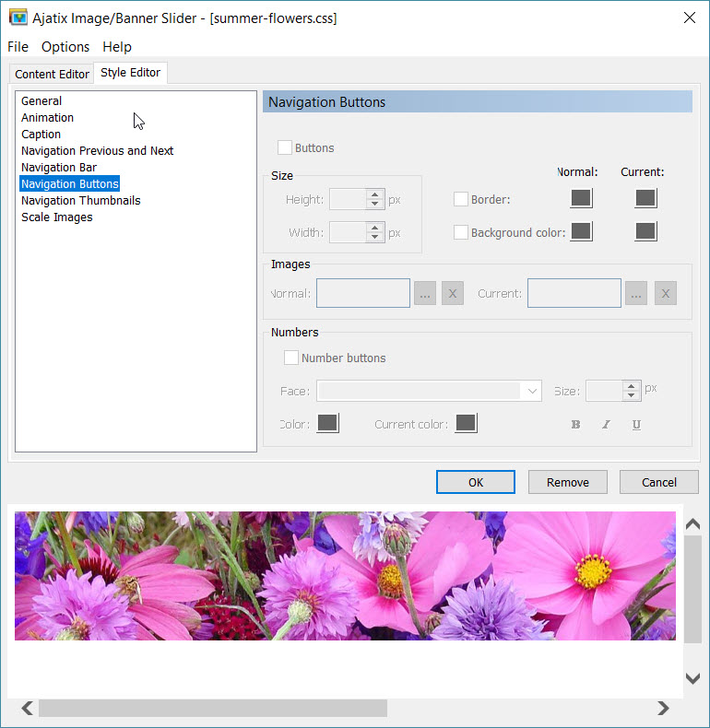Select Navigation Previous and Next item
This screenshot has height=728, width=710.
pos(97,151)
